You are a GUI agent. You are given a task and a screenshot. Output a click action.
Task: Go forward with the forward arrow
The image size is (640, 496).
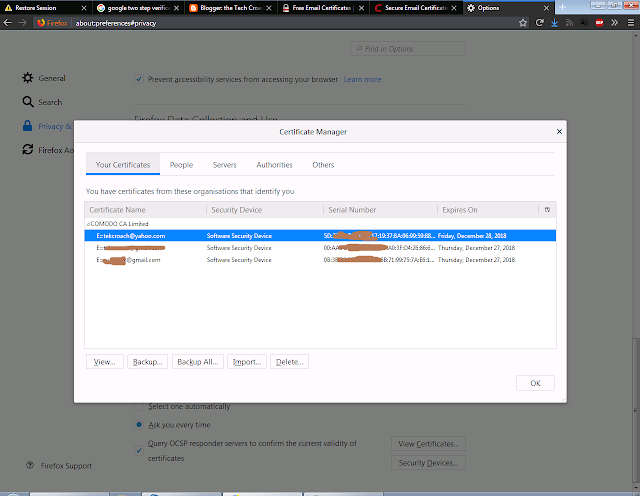coord(22,23)
